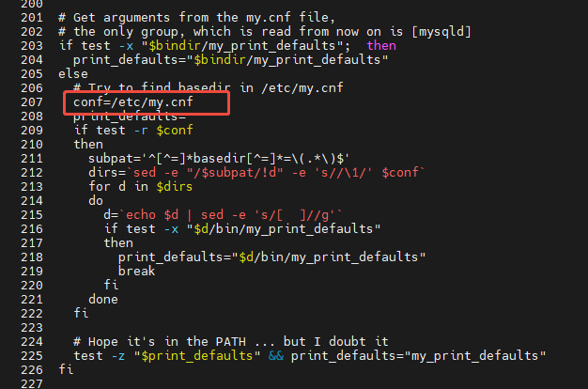Click the subpat assignment on line 211
The width and height of the screenshot is (588, 389).
(x=219, y=158)
